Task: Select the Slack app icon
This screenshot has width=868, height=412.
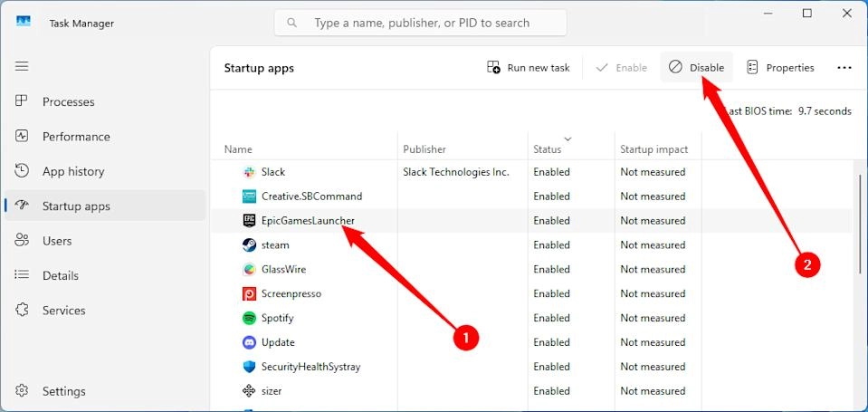Action: (x=249, y=172)
